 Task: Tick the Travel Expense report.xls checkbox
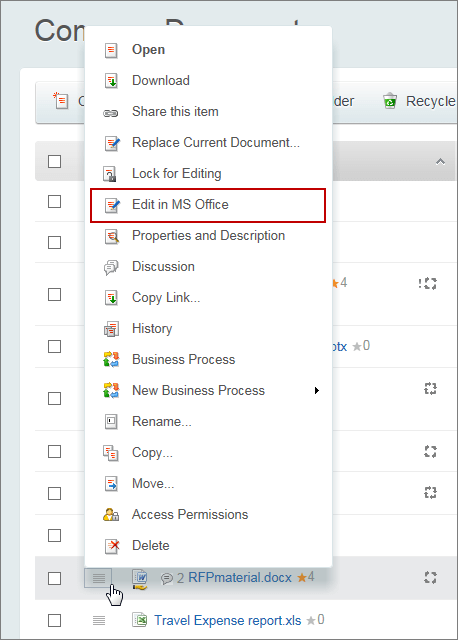point(54,620)
